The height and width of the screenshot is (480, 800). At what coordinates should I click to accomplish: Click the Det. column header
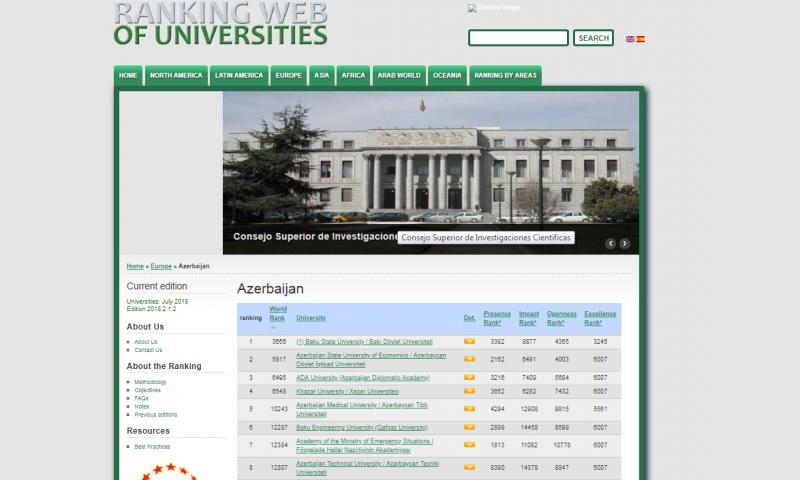pyautogui.click(x=469, y=318)
